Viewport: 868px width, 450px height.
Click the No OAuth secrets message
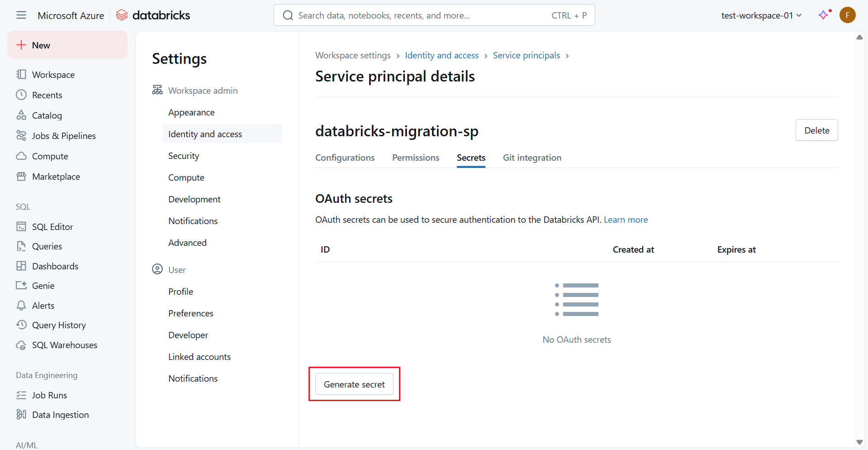(577, 340)
